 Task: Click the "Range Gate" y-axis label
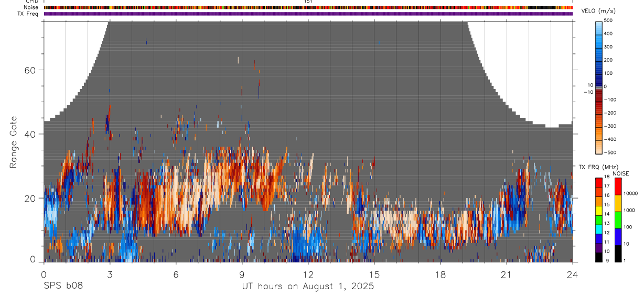(x=13, y=142)
